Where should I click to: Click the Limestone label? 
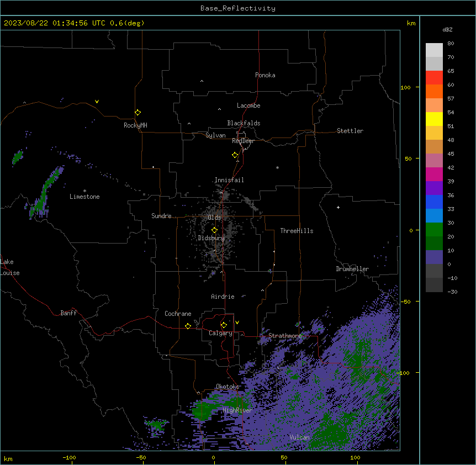pos(84,197)
